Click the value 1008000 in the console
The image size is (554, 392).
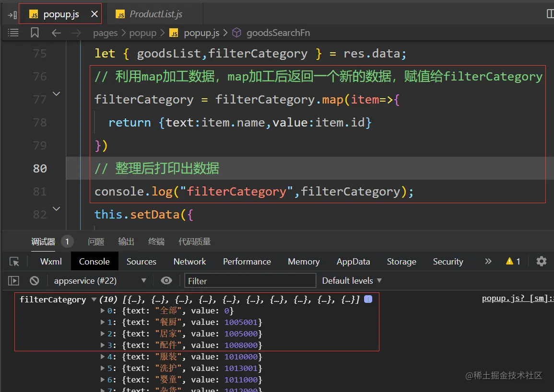click(x=241, y=346)
